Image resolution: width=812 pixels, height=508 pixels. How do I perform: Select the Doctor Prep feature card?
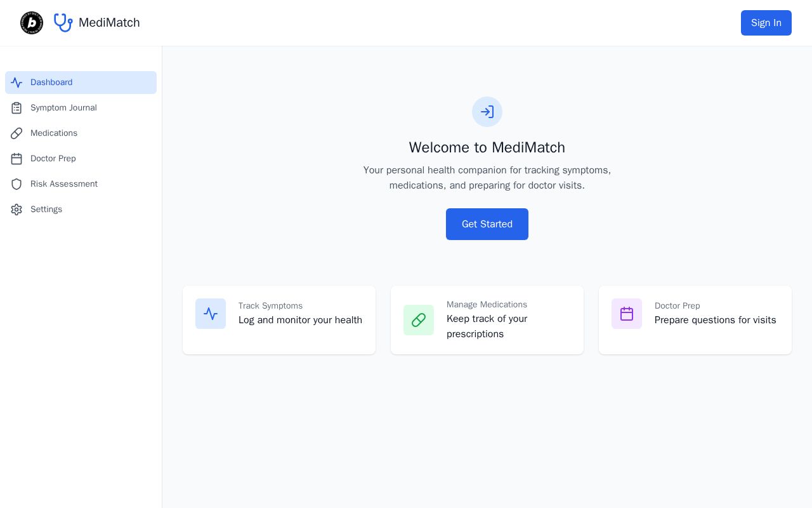pos(695,320)
